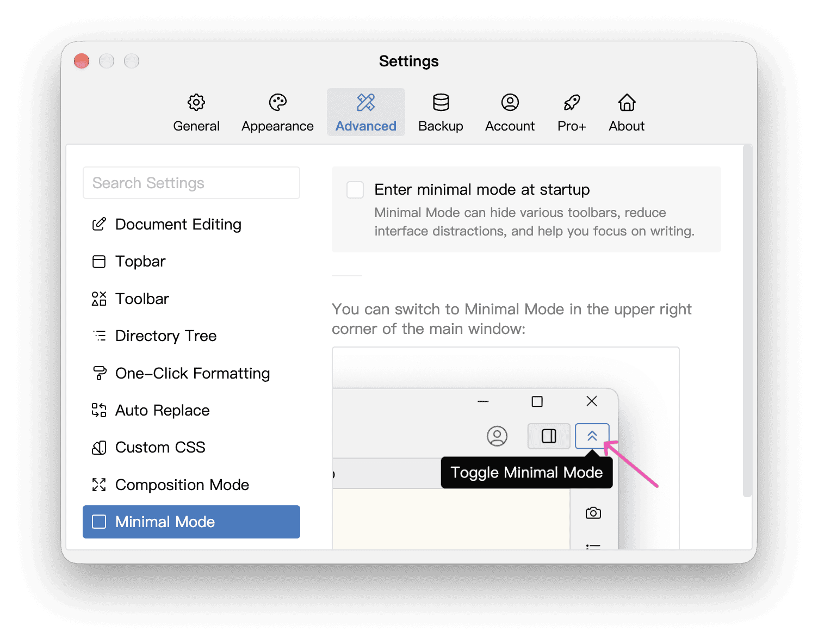
Task: Select Topbar in the sidebar
Action: (x=191, y=262)
